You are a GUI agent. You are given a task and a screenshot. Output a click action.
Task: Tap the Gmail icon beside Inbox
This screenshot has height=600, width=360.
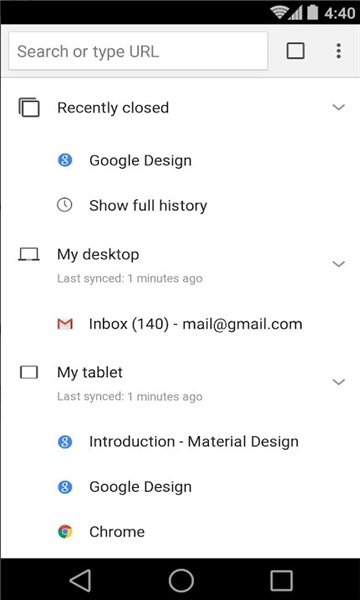coord(65,324)
